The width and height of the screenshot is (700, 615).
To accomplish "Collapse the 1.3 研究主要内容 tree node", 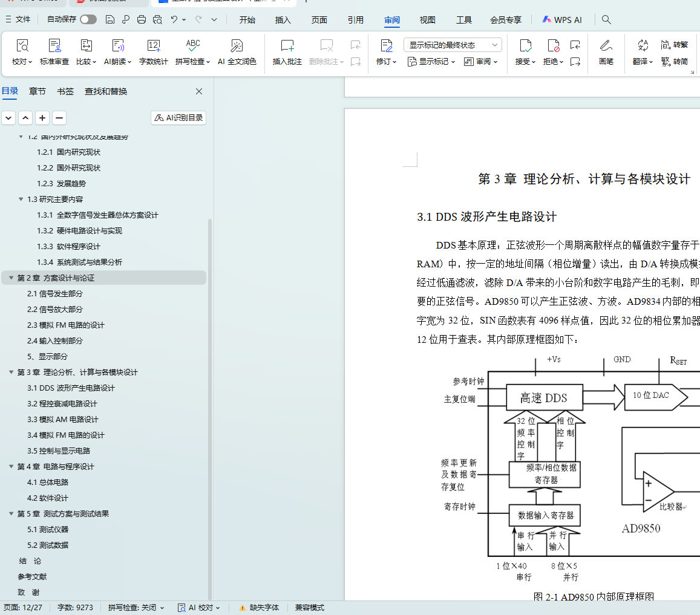I will (21, 200).
